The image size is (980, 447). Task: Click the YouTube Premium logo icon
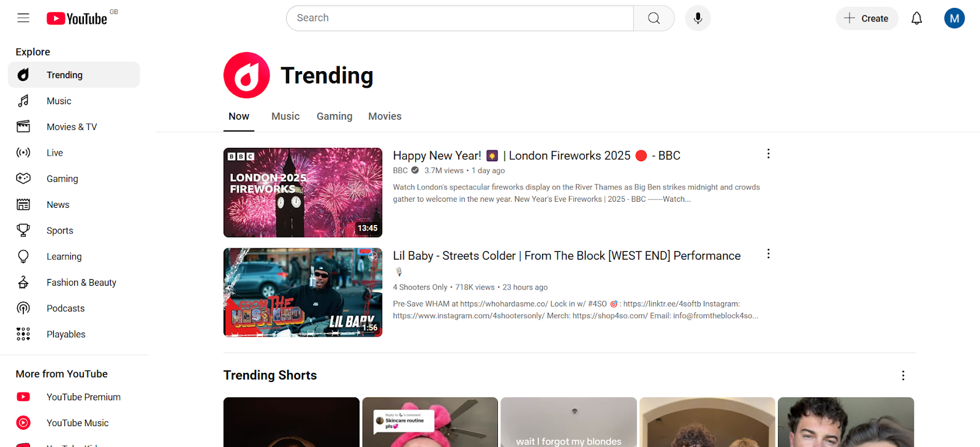(x=23, y=397)
